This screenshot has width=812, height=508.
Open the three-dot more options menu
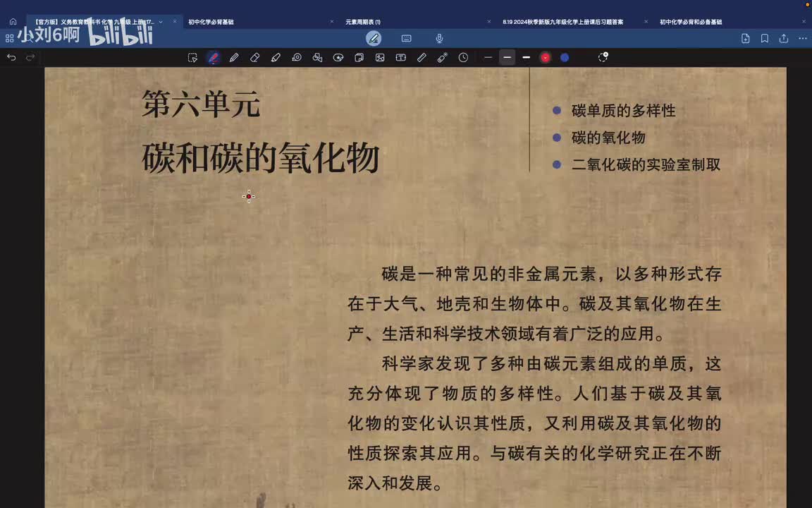803,38
